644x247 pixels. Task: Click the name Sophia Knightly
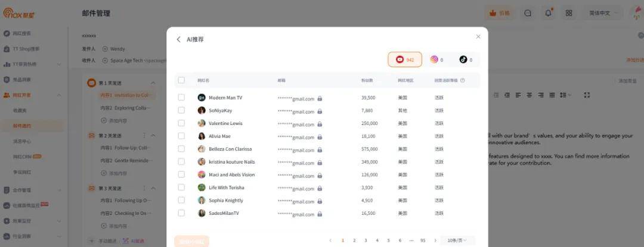tap(226, 201)
